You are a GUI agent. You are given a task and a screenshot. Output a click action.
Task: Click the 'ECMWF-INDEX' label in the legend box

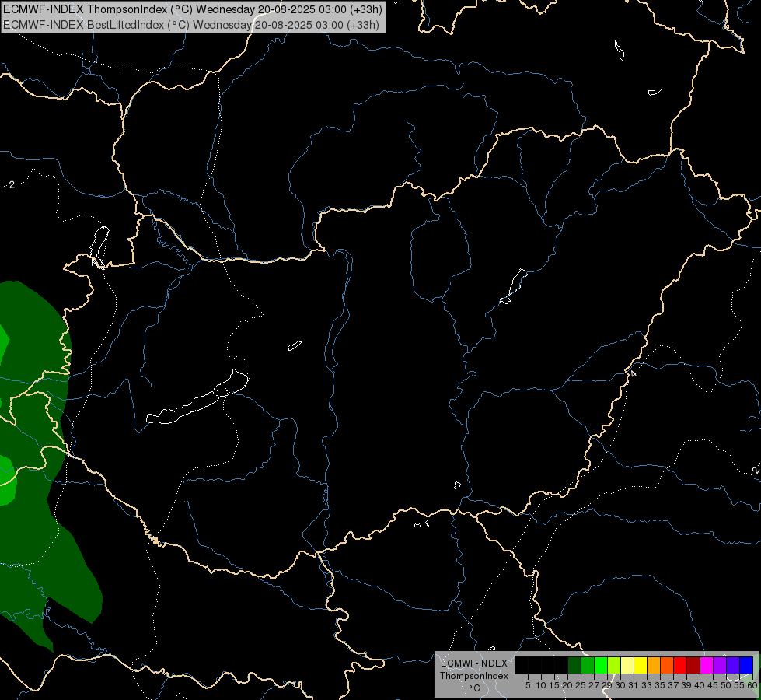click(473, 663)
